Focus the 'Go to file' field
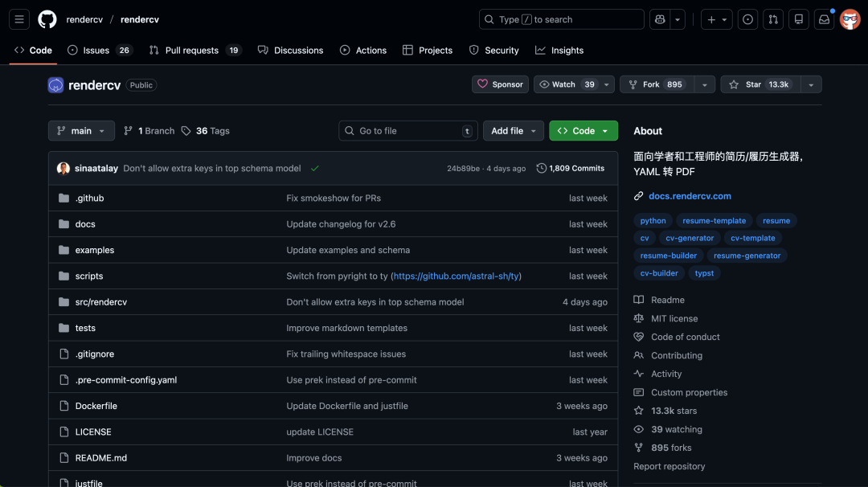The image size is (868, 487). pos(408,131)
